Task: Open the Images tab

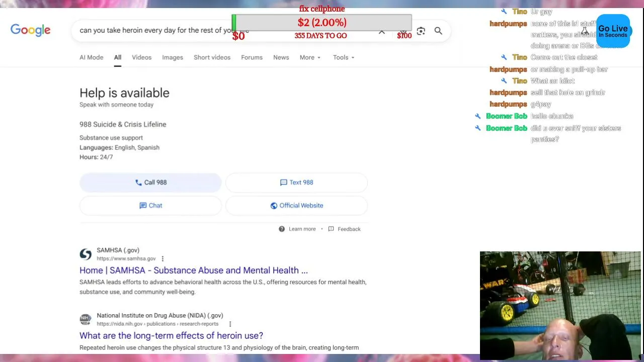Action: pos(173,57)
